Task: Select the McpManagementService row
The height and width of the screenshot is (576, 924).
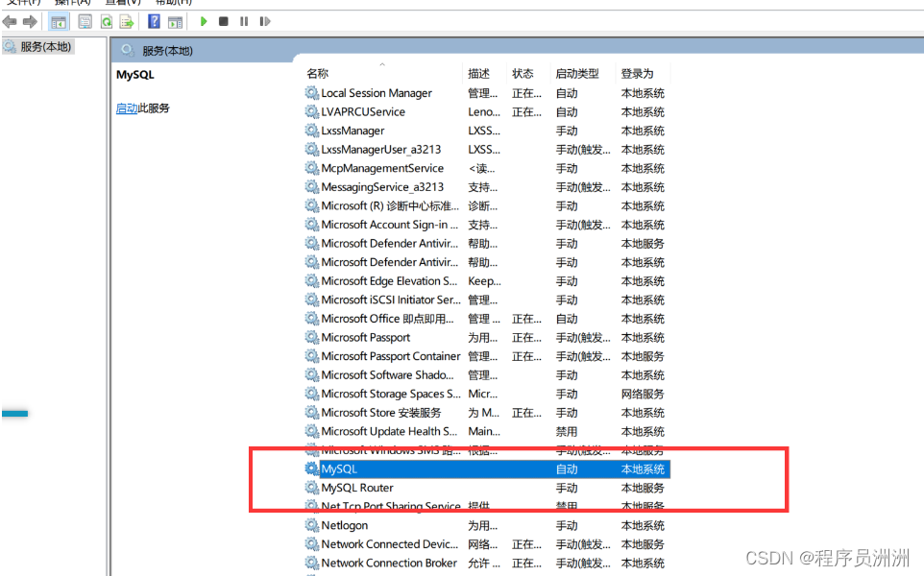Action: pyautogui.click(x=382, y=168)
